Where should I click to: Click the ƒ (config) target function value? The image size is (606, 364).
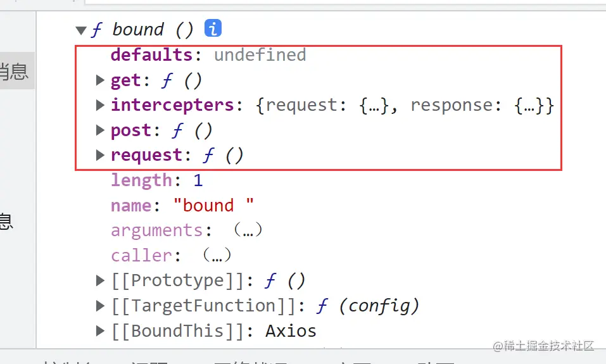[x=367, y=306]
